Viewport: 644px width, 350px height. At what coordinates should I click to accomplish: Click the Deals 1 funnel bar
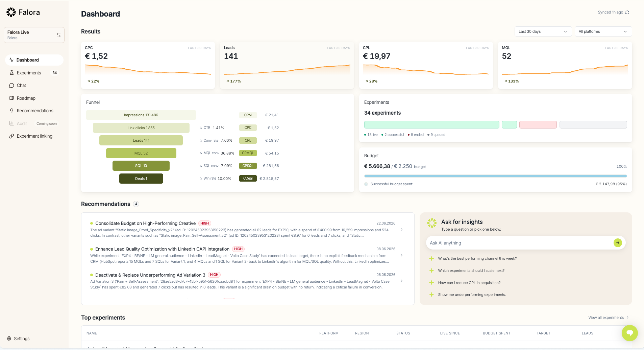[141, 179]
